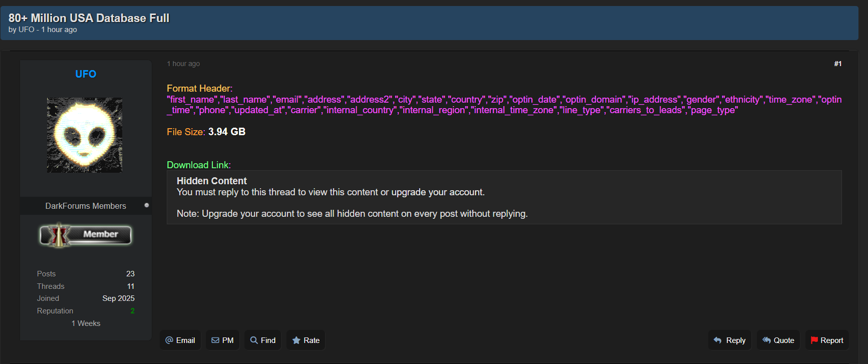Click the Reply arrow button
Screen dimensions: 868x364
pos(729,340)
